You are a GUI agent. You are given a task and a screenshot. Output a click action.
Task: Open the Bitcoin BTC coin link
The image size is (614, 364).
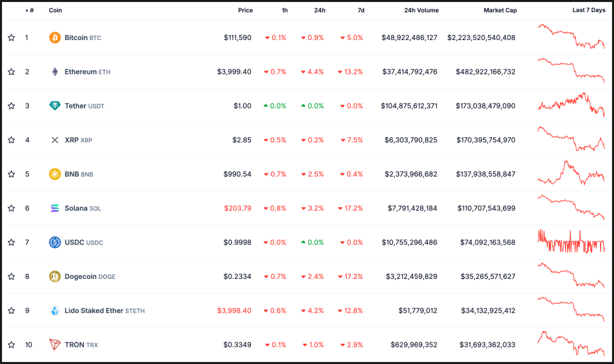coord(83,37)
